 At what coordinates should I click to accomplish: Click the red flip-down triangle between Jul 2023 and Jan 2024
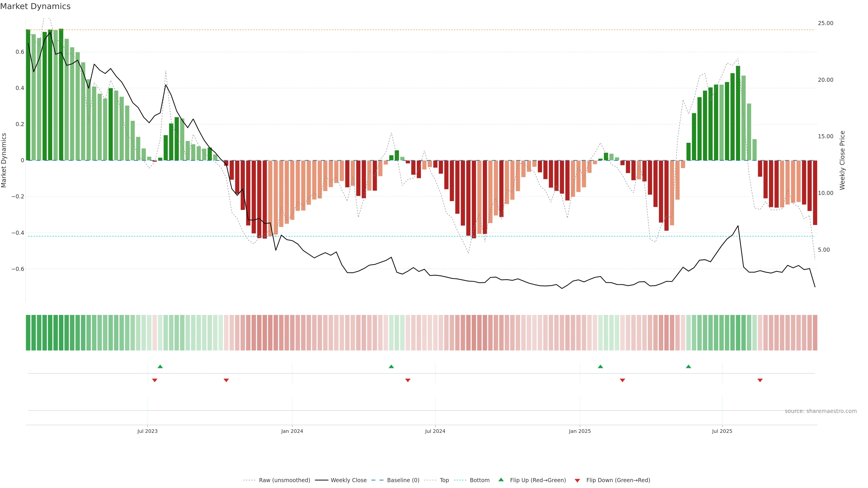tap(226, 380)
